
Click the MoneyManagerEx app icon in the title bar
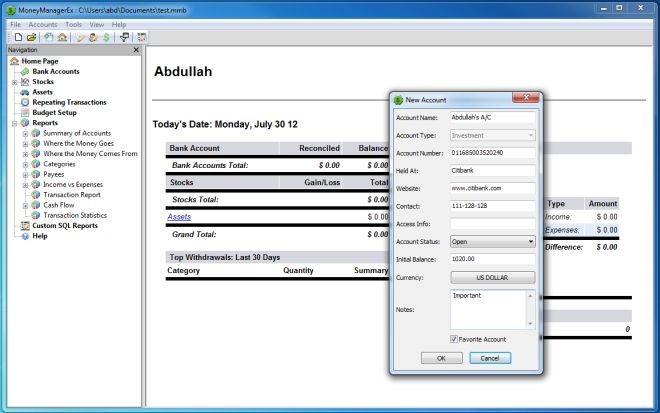(11, 10)
